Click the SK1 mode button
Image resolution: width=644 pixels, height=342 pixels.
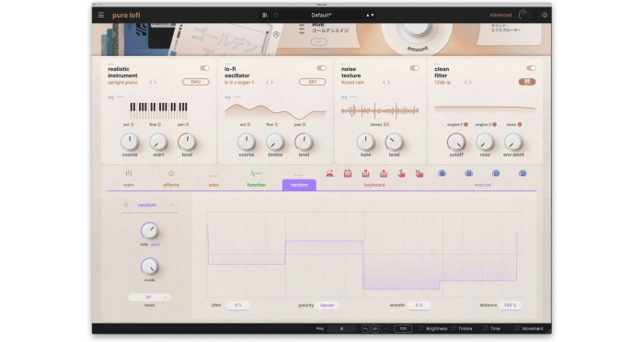[x=312, y=82]
